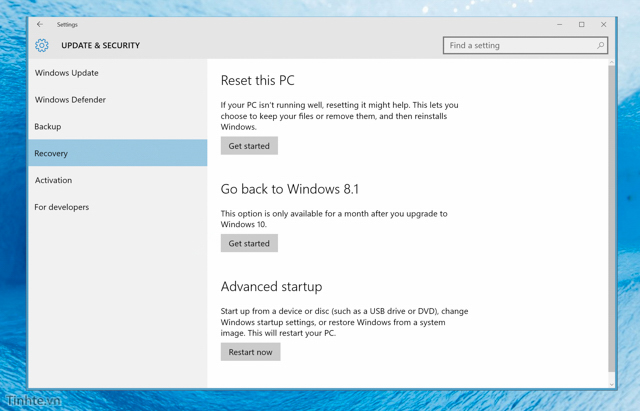Image resolution: width=640 pixels, height=411 pixels.
Task: Click the Settings window title text
Action: point(67,24)
